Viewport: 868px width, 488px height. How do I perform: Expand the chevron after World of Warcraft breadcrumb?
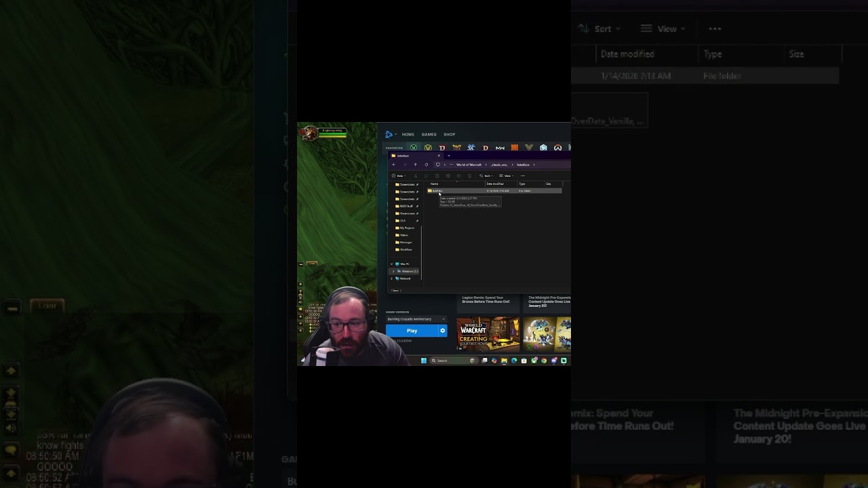pyautogui.click(x=486, y=165)
